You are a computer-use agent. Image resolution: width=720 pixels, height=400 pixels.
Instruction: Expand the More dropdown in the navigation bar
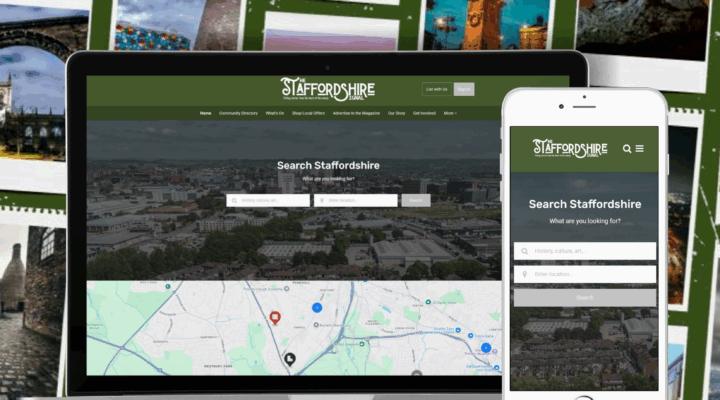pyautogui.click(x=449, y=113)
